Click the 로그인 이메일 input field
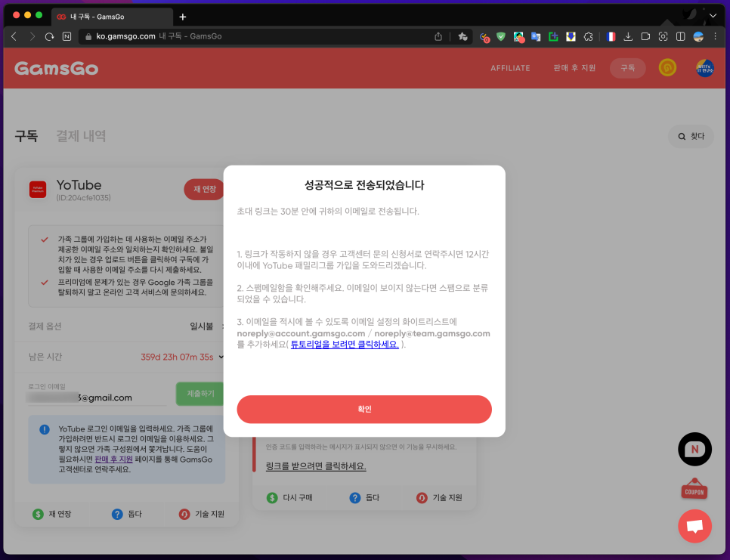 pyautogui.click(x=97, y=398)
